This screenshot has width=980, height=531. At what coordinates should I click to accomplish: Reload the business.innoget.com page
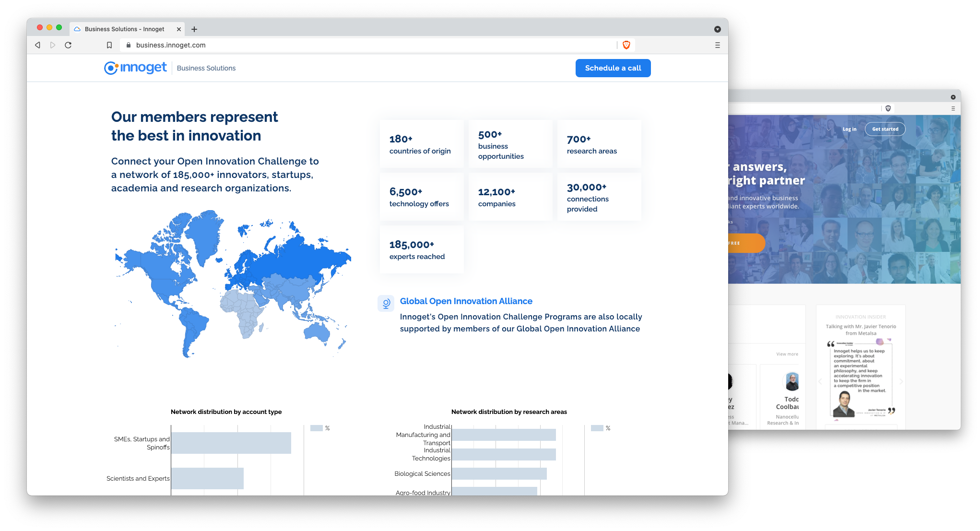point(68,45)
